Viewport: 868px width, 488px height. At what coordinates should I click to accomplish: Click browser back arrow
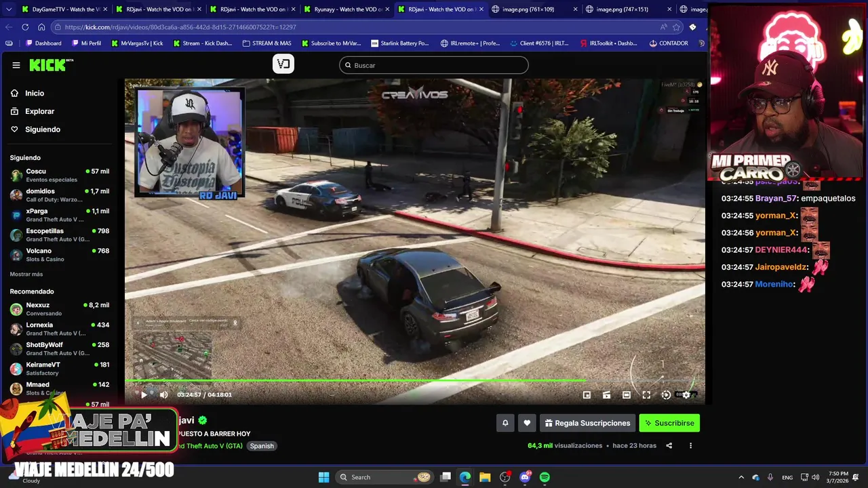(x=9, y=27)
